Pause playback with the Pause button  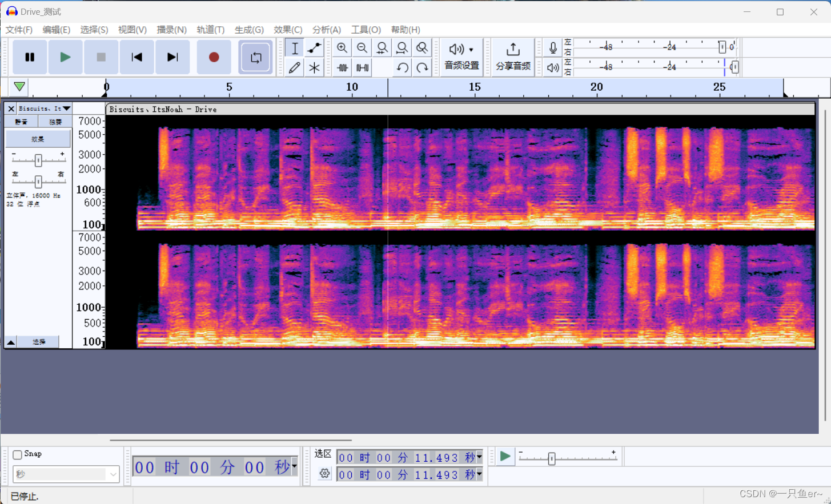click(30, 57)
